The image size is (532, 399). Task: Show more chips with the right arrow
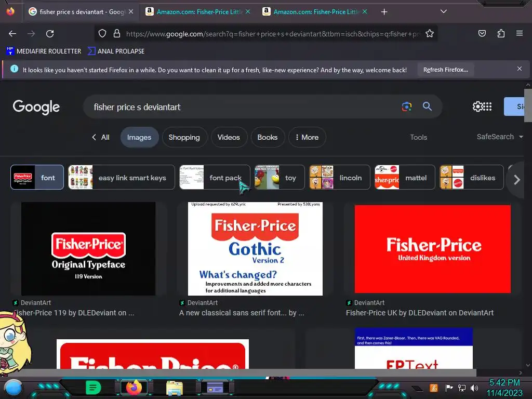516,180
